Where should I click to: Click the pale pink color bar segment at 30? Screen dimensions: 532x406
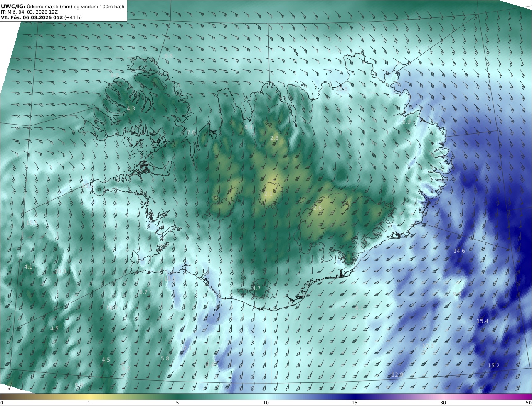(443, 396)
